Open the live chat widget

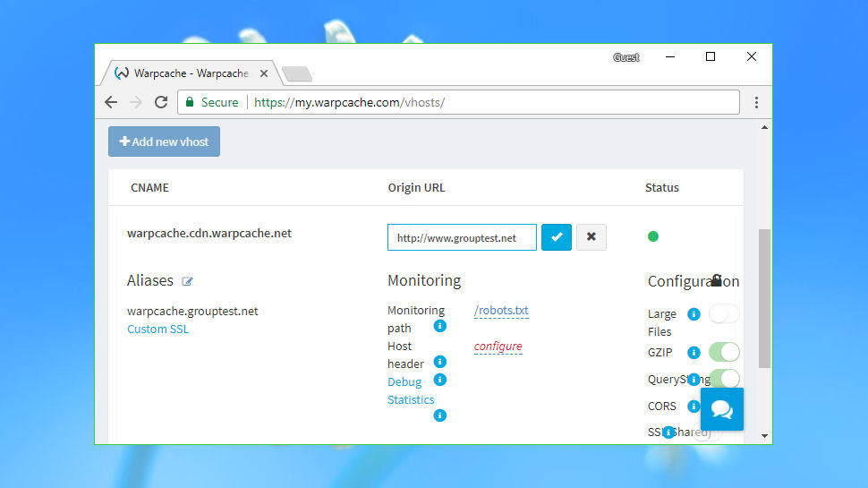[722, 409]
